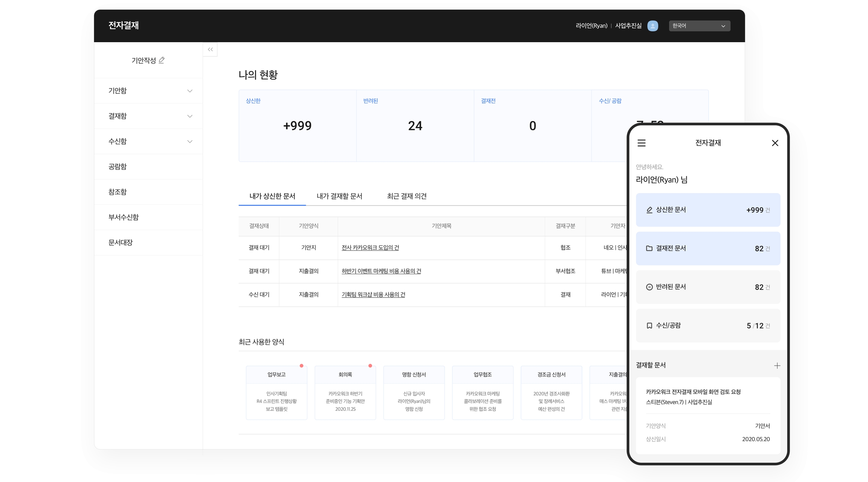Click the user profile avatar icon
The width and height of the screenshot is (868, 482).
(x=653, y=26)
